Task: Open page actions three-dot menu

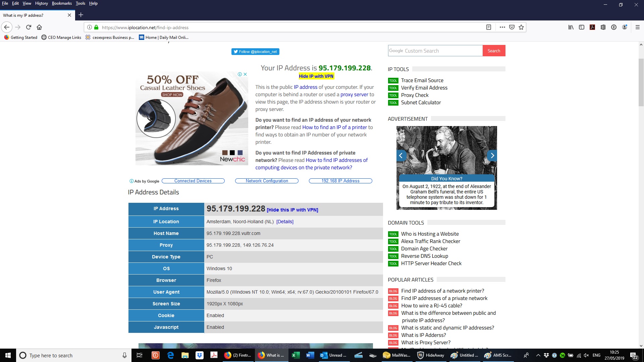Action: point(502,27)
